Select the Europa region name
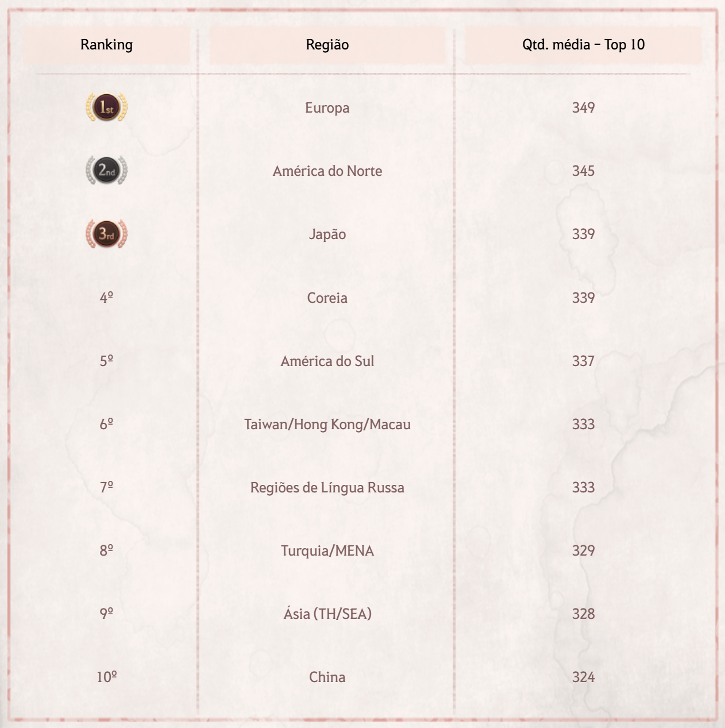This screenshot has width=725, height=728. click(x=327, y=108)
